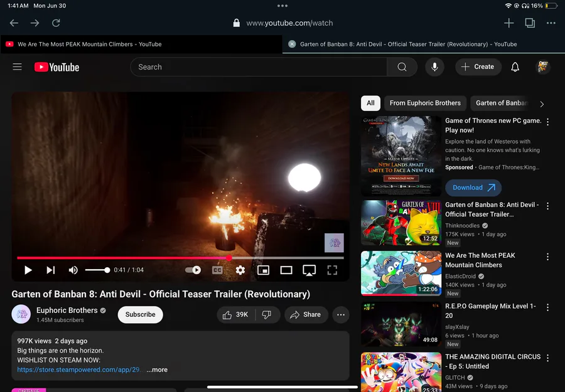Click the address bar URL
Image resolution: width=565 pixels, height=392 pixels.
(x=289, y=23)
